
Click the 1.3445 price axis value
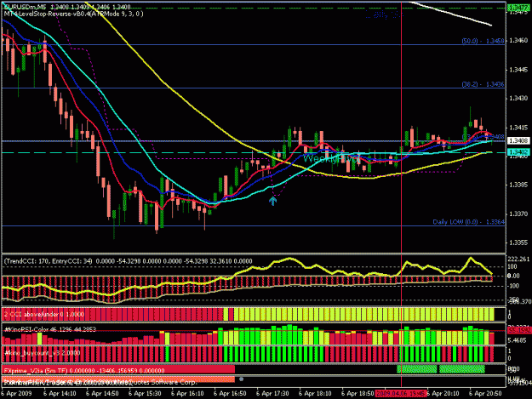[x=518, y=70]
